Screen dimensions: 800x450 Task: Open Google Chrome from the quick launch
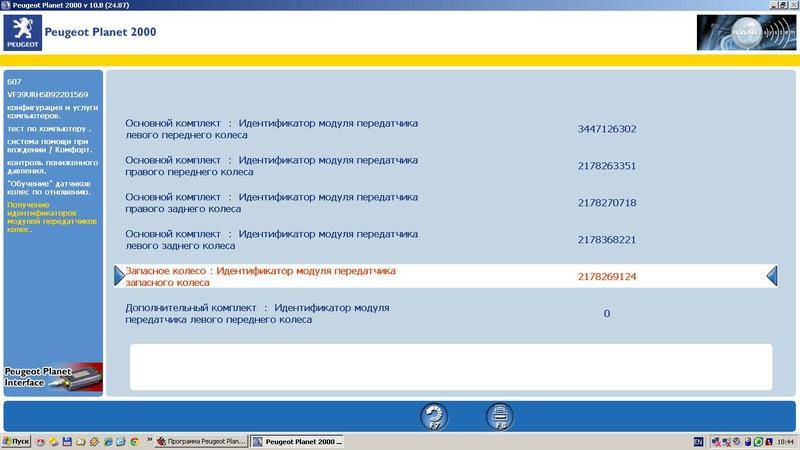point(134,441)
